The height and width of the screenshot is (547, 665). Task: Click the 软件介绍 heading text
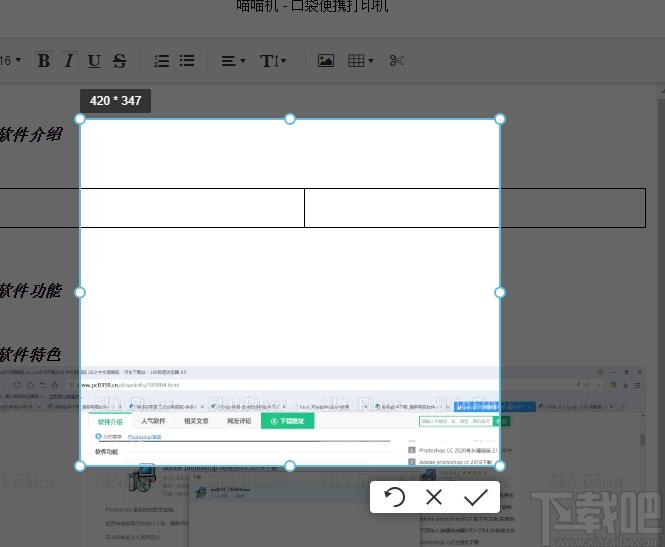tap(31, 135)
